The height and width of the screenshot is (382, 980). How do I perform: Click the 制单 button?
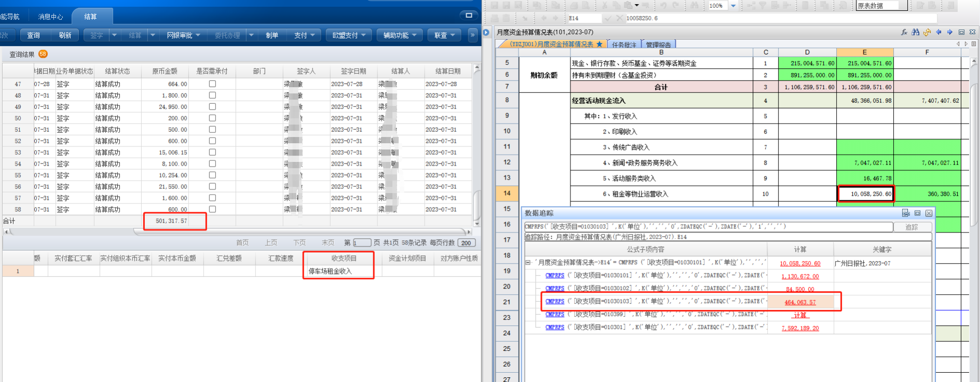[271, 35]
